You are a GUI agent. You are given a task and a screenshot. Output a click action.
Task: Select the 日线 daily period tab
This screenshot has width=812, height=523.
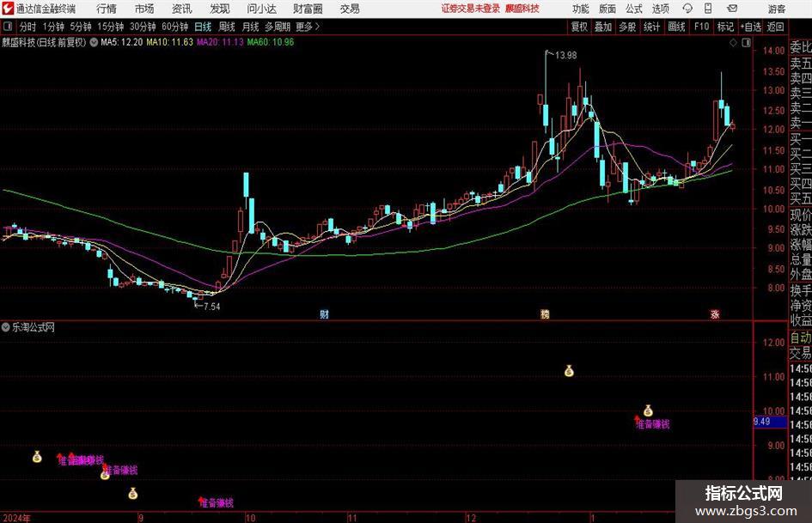[x=203, y=27]
